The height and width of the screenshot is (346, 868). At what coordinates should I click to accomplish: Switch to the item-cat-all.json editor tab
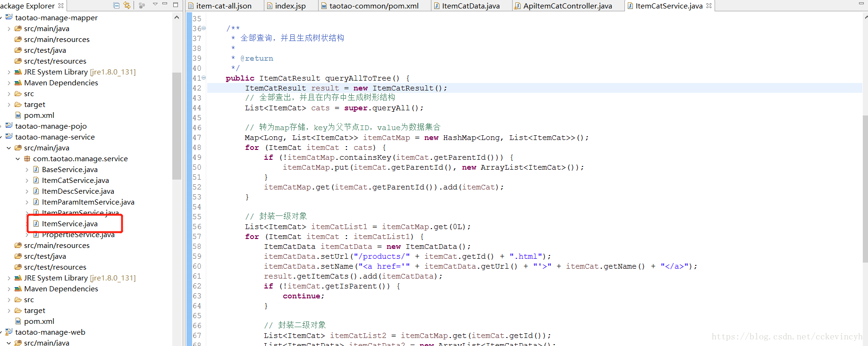point(220,6)
